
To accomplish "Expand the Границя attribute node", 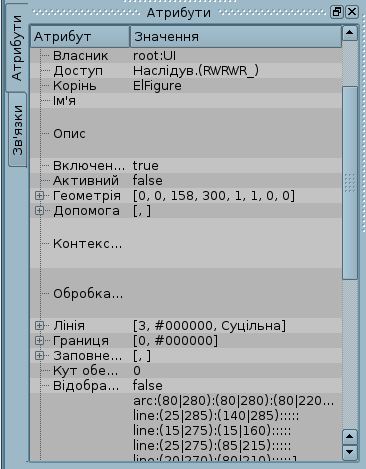I will 39,341.
